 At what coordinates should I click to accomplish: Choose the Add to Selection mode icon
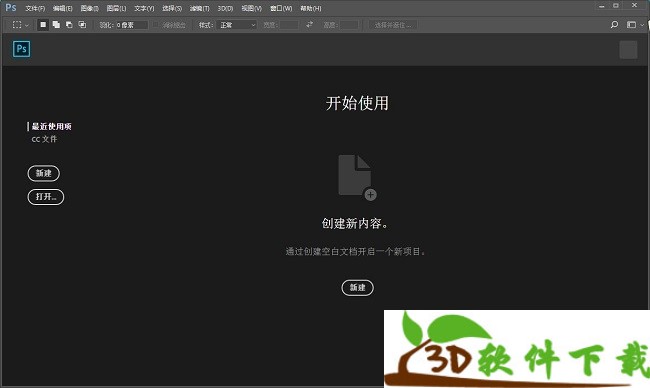pyautogui.click(x=56, y=25)
